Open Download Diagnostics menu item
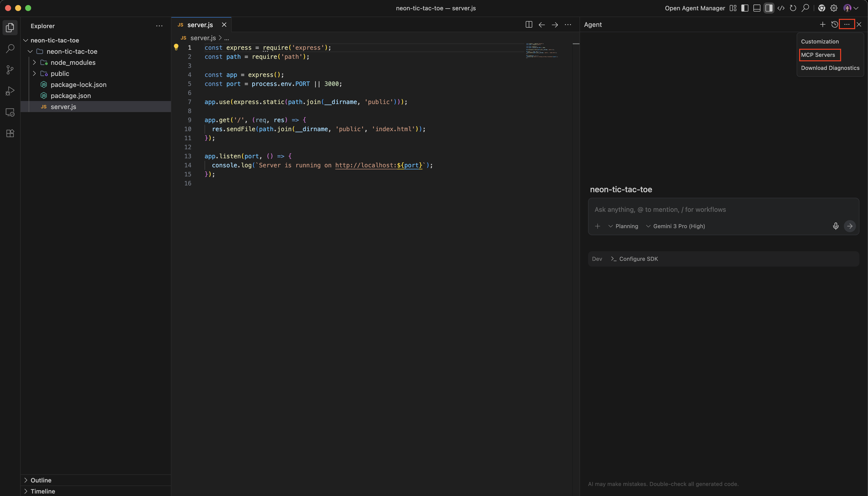 830,68
